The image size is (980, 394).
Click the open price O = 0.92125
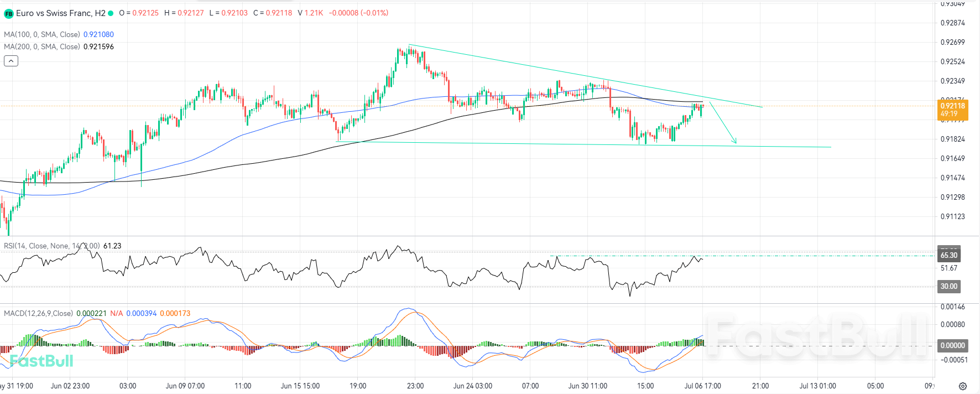tap(139, 13)
